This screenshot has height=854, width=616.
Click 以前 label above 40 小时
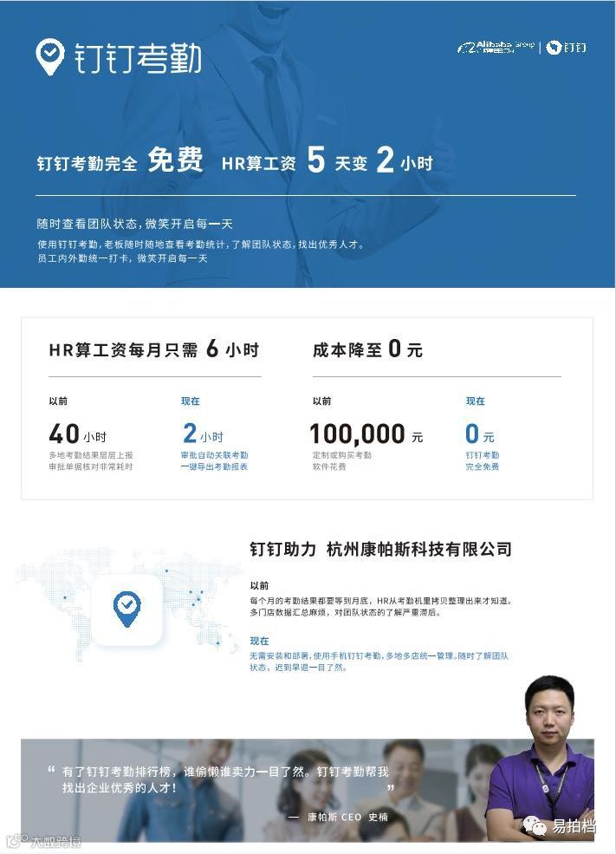(x=58, y=401)
